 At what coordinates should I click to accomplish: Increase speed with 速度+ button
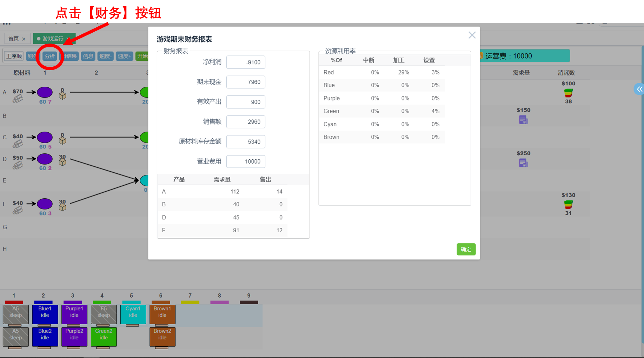124,56
